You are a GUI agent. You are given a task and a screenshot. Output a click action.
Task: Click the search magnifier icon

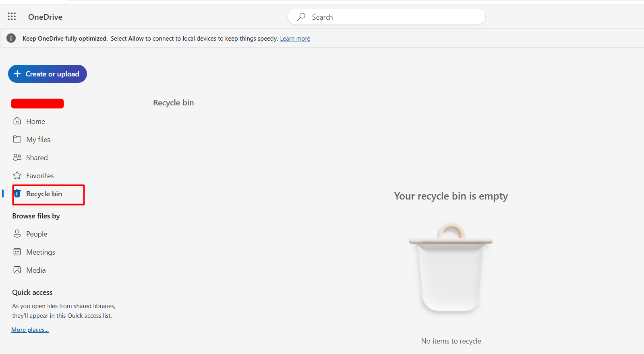coord(301,17)
